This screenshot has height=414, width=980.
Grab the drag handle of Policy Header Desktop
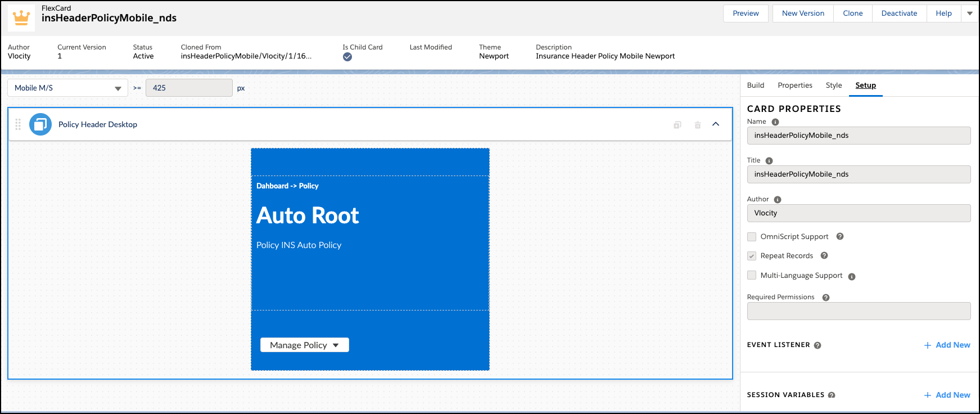(x=18, y=124)
